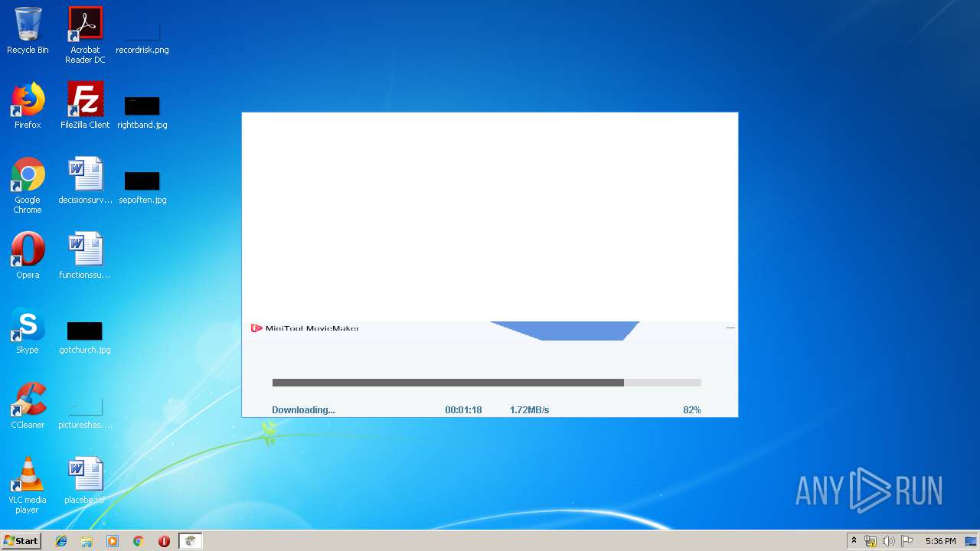Show hidden system tray icons
The height and width of the screenshot is (551, 980).
(854, 541)
